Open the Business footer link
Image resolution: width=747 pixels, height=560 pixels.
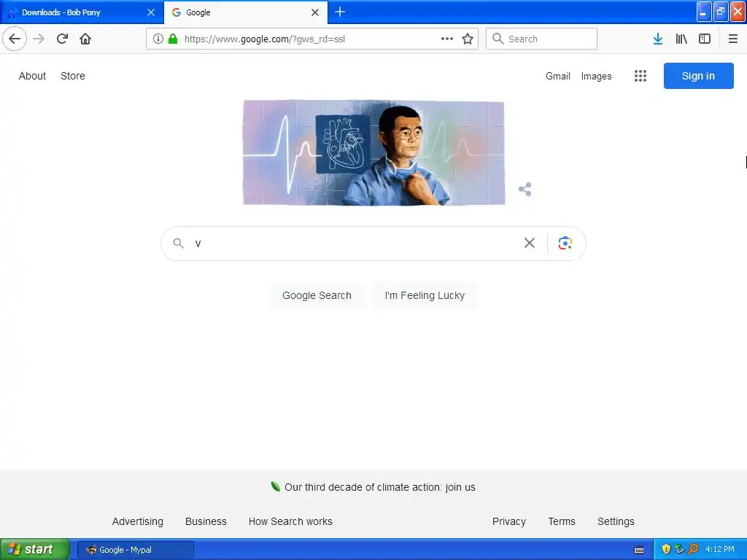[206, 521]
